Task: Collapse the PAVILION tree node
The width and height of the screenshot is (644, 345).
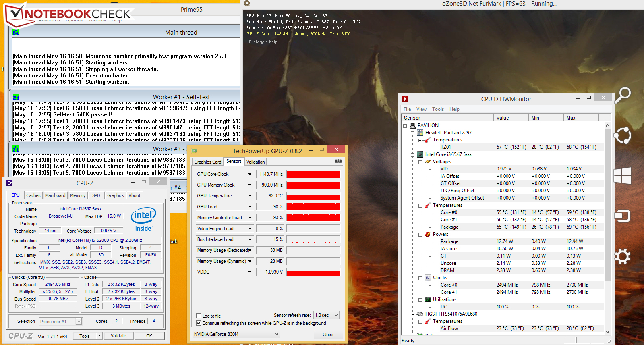Action: click(405, 125)
